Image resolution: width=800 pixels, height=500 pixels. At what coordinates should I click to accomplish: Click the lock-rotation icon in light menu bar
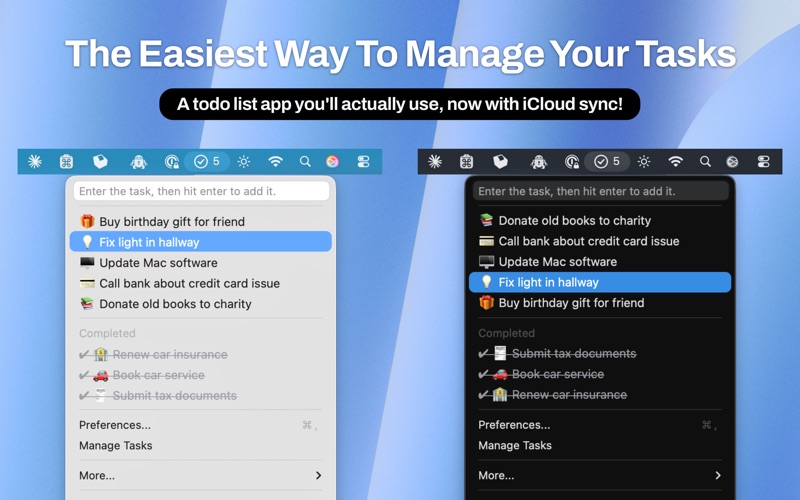click(x=172, y=162)
